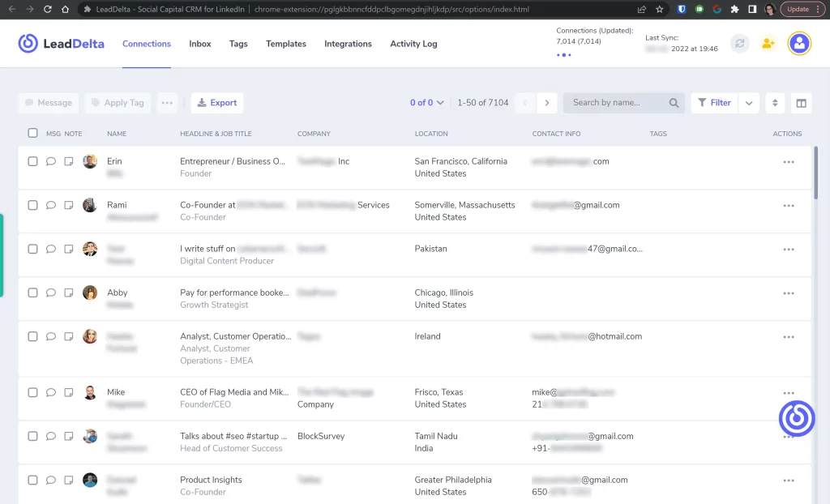Select the Product Insights contact's checkbox
The image size is (830, 504).
click(x=32, y=480)
